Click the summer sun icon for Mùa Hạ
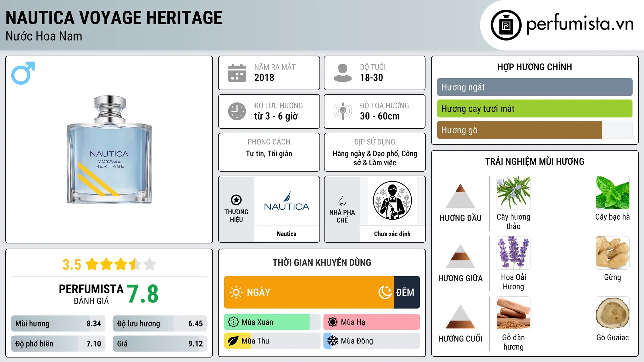This screenshot has height=362, width=644. point(333,322)
